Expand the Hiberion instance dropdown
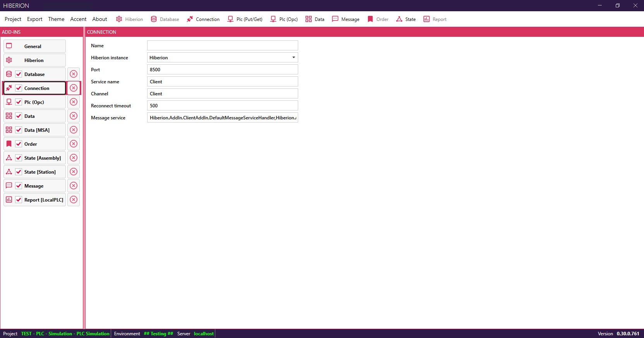644x338 pixels. (294, 57)
